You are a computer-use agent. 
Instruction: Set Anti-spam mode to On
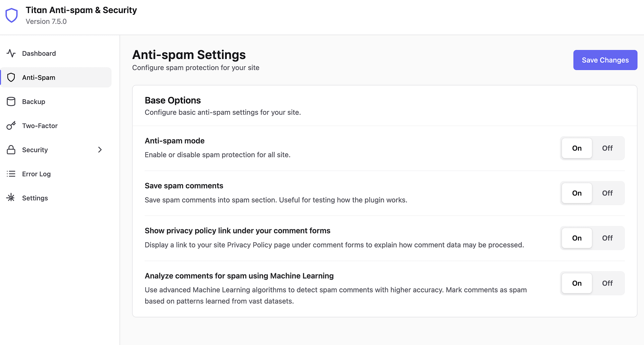click(x=577, y=148)
